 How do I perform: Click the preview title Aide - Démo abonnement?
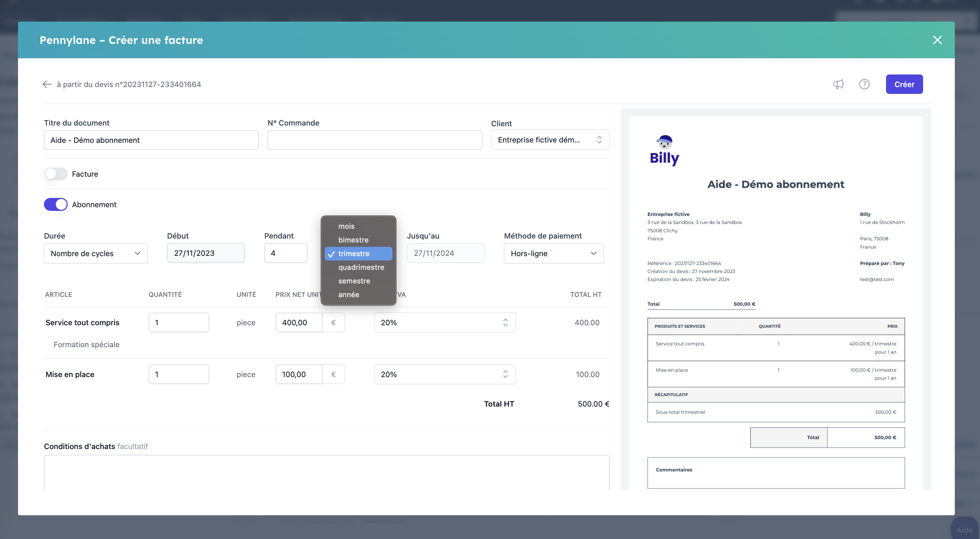[776, 184]
